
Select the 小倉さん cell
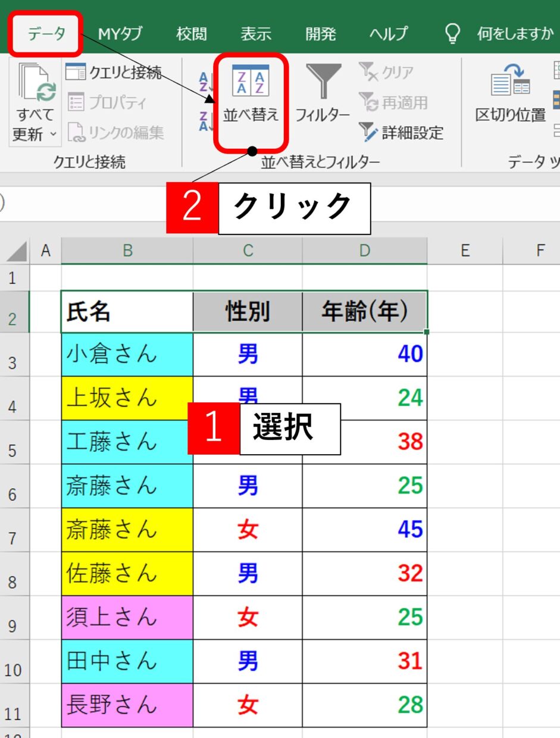coord(127,355)
